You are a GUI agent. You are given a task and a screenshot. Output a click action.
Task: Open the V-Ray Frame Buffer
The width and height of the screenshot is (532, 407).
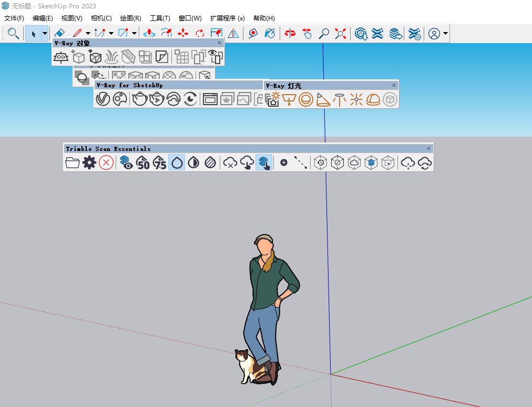210,99
